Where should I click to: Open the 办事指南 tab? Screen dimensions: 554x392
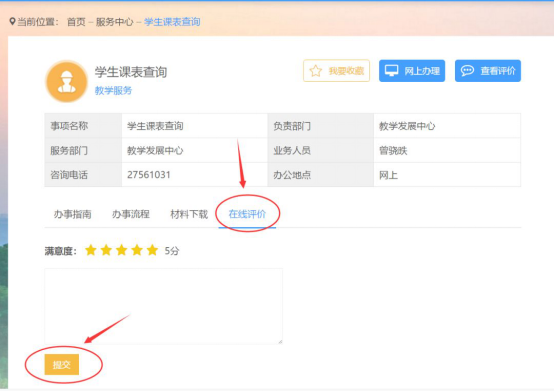(x=72, y=214)
